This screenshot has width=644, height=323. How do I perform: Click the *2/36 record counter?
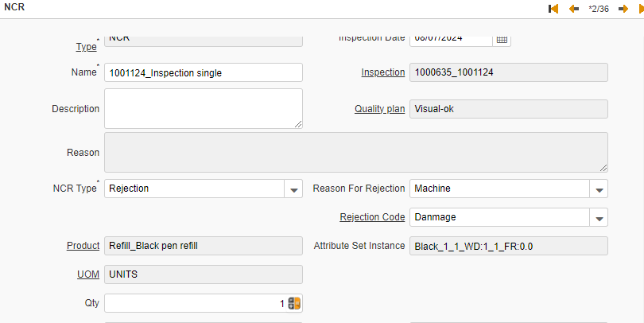(x=599, y=9)
